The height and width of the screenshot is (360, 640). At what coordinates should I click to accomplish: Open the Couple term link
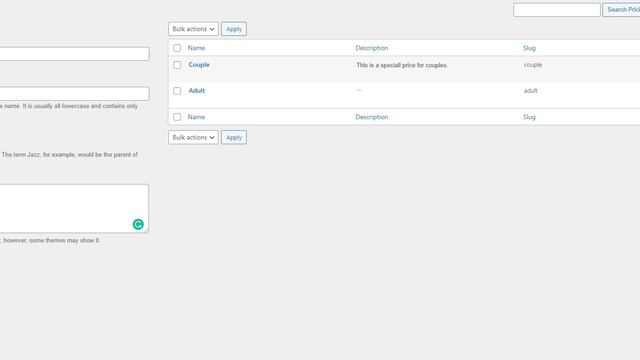pyautogui.click(x=199, y=64)
